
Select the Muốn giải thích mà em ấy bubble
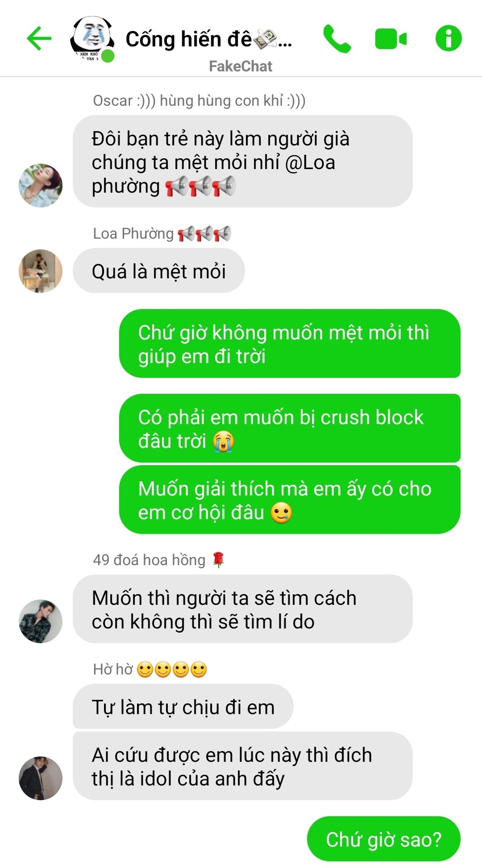click(290, 500)
